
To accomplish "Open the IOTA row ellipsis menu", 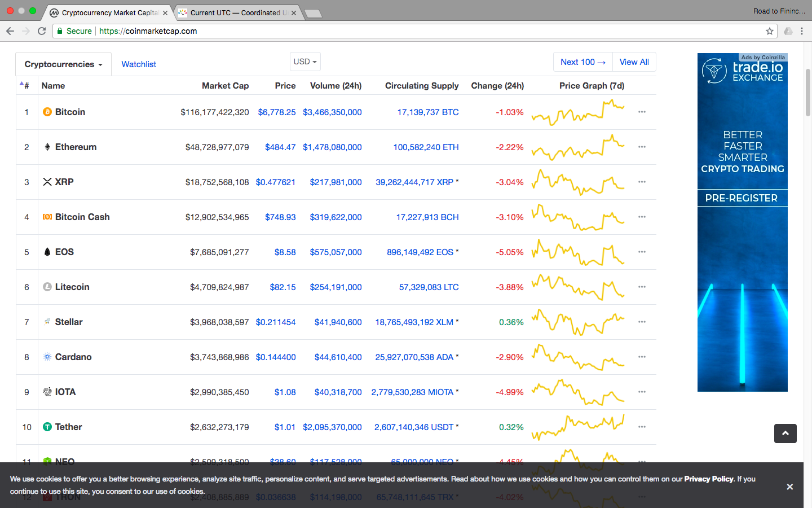I will 642,392.
